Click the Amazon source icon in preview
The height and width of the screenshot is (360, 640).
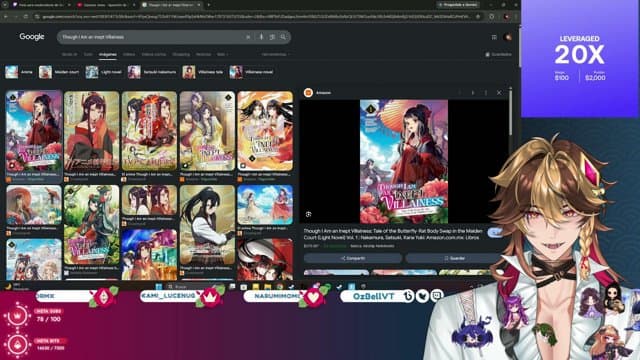coord(308,93)
